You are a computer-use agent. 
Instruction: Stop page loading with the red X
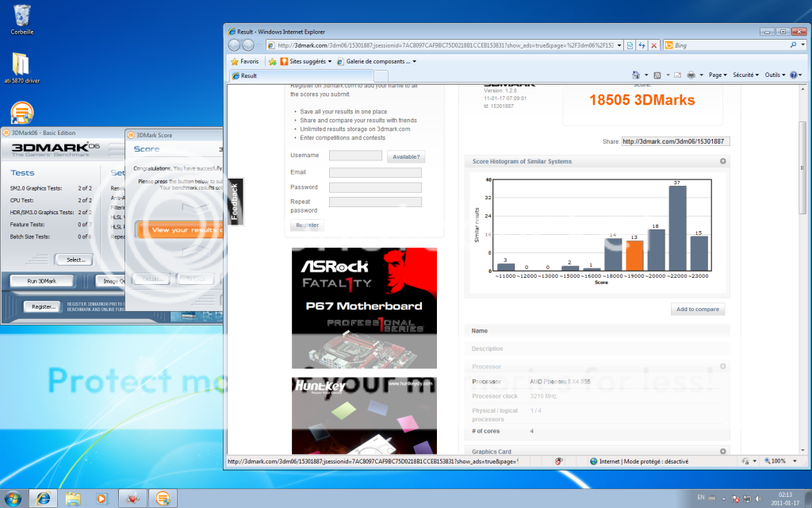tap(653, 45)
